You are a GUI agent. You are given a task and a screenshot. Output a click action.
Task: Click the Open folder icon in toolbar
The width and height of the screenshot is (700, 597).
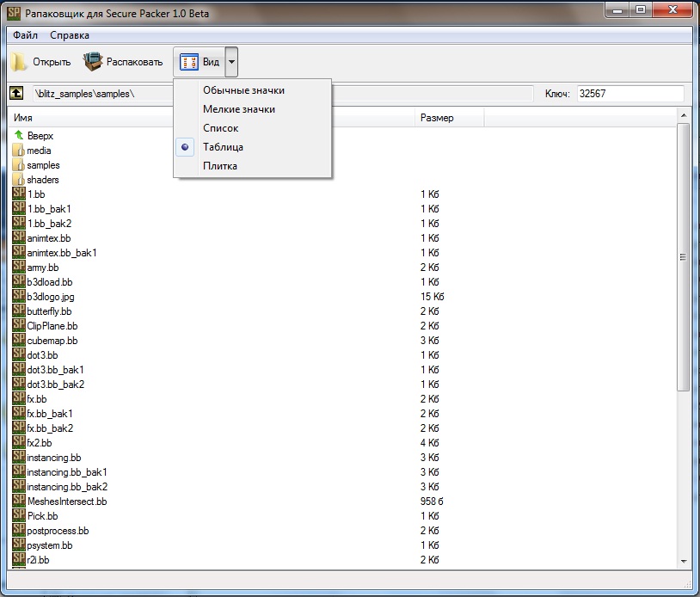click(x=18, y=62)
